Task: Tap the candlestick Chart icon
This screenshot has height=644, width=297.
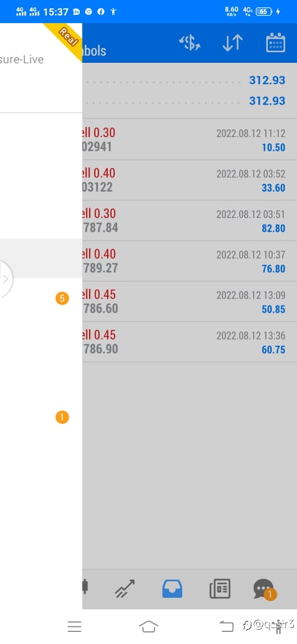Action: pyautogui.click(x=85, y=587)
